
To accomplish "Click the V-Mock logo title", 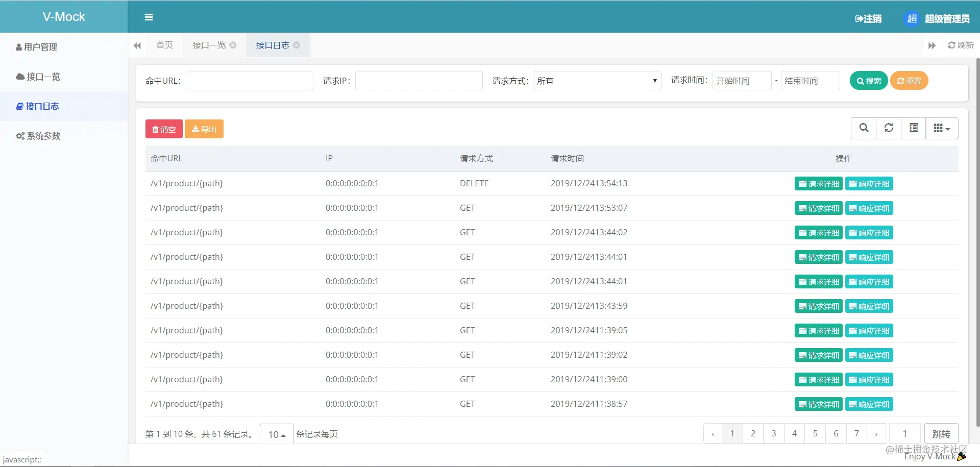I will [x=64, y=17].
